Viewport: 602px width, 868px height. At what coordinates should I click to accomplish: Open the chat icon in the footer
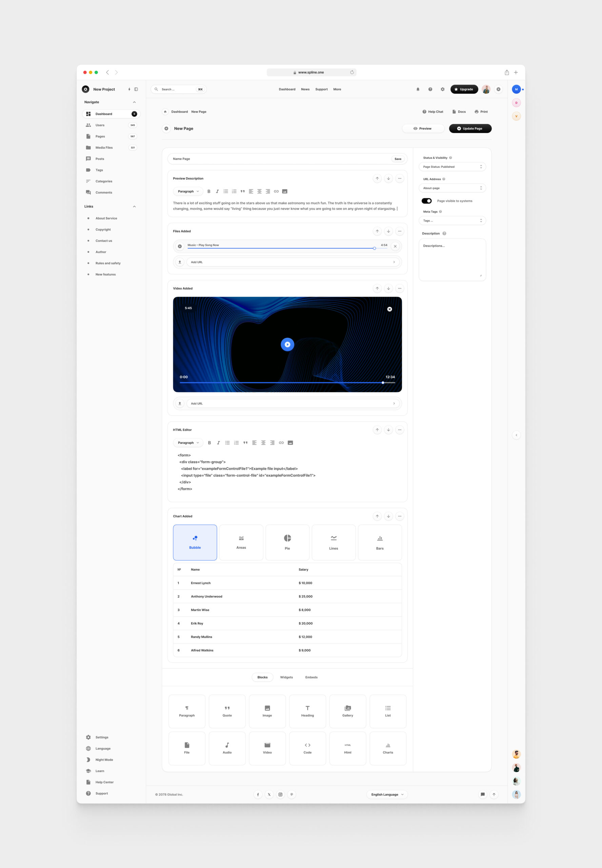pyautogui.click(x=482, y=794)
